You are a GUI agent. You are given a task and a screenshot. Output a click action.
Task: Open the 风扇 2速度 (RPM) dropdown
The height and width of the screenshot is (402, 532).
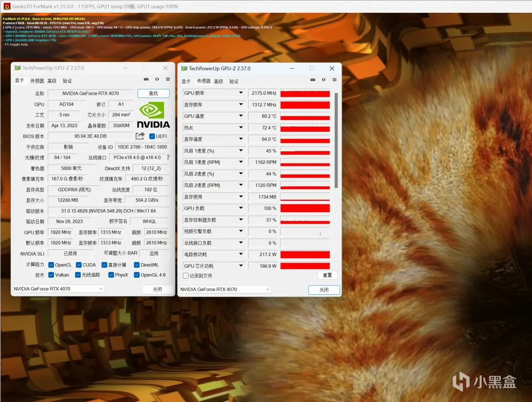point(241,185)
